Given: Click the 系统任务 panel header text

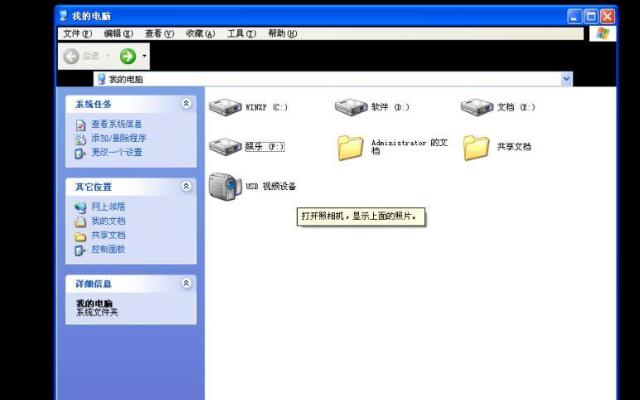Looking at the screenshot, I should 93,104.
